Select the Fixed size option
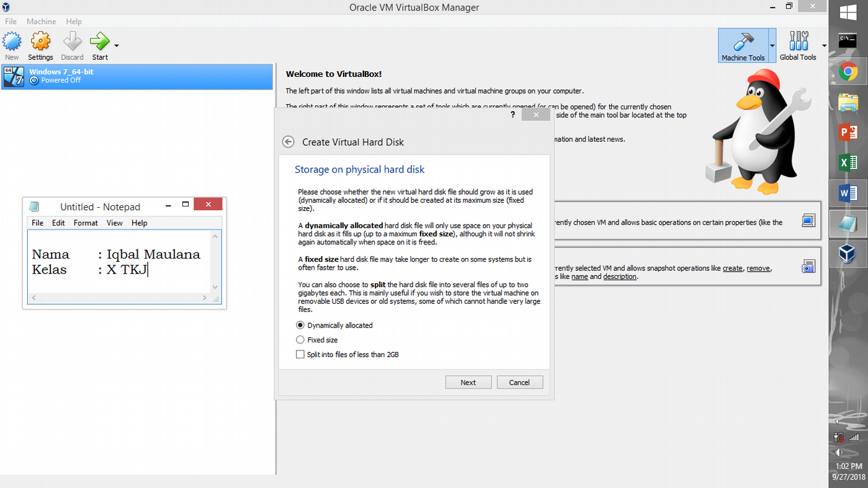This screenshot has height=488, width=868. (300, 339)
